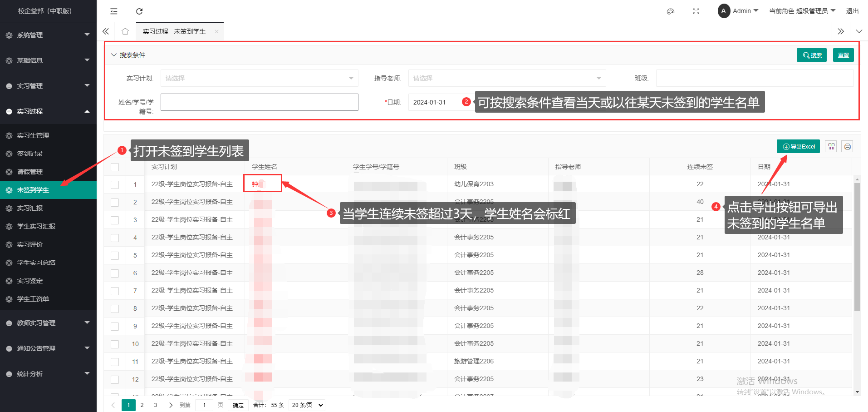Viewport: 868px width, 412px height.
Task: Open column filter grid icon
Action: tap(831, 146)
